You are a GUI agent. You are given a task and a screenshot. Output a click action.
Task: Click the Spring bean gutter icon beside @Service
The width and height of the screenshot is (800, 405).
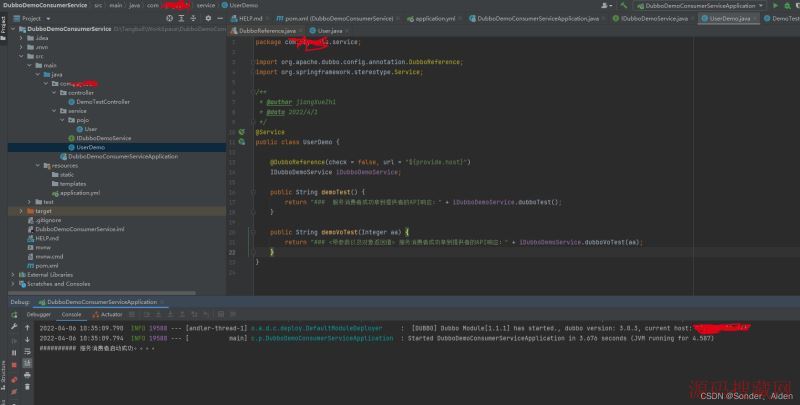[x=242, y=132]
